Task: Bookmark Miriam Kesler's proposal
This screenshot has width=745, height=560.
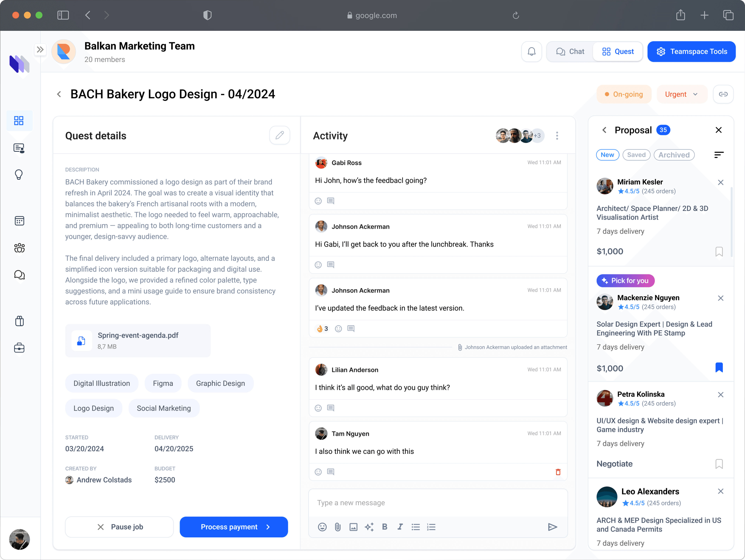Action: pyautogui.click(x=719, y=251)
